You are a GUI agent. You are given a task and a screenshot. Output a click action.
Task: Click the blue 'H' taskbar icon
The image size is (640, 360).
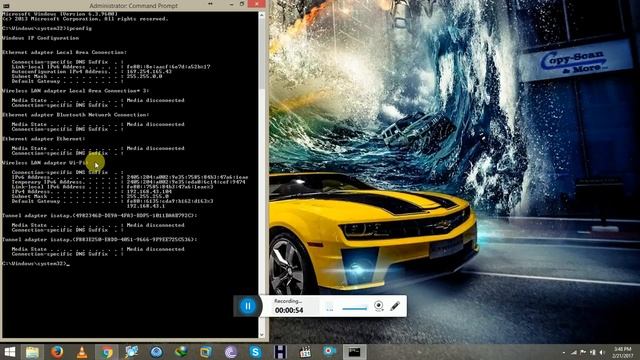280,352
